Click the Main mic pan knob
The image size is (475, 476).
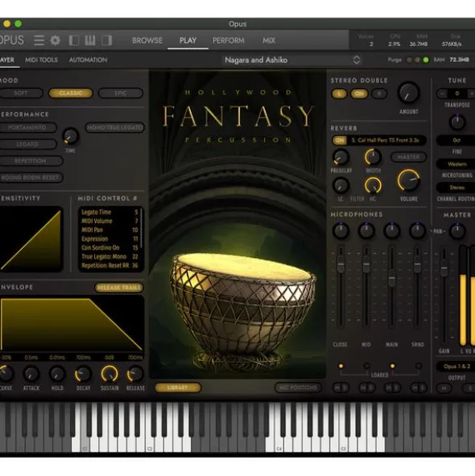point(392,230)
